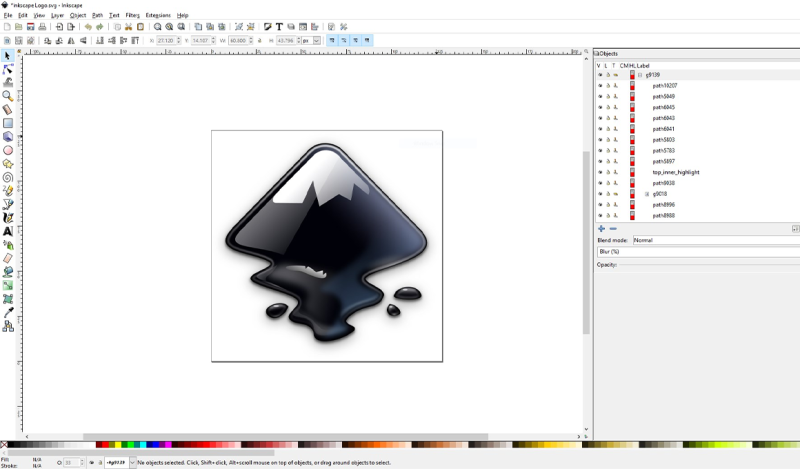Open the File menu

pyautogui.click(x=8, y=15)
